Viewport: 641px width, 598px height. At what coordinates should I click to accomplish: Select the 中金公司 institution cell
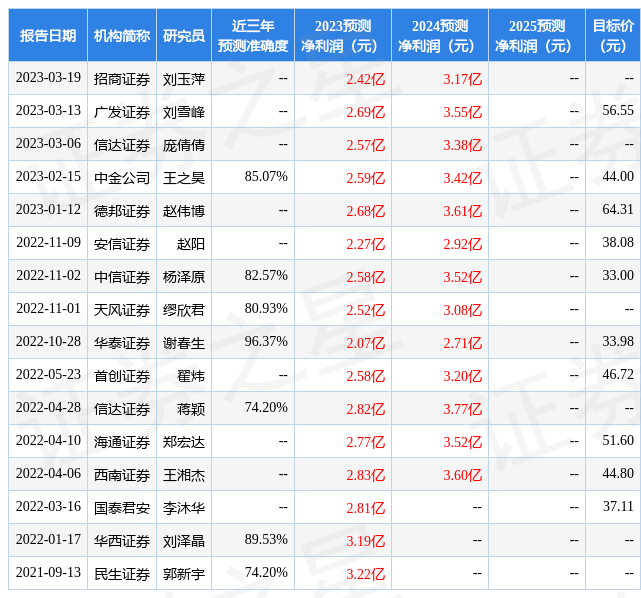pos(122,178)
